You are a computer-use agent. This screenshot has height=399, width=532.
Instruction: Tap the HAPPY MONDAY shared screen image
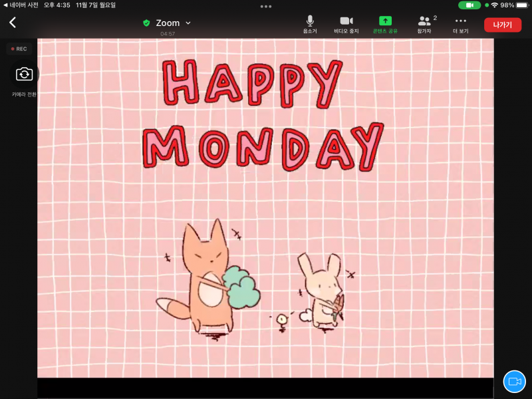pos(265,207)
